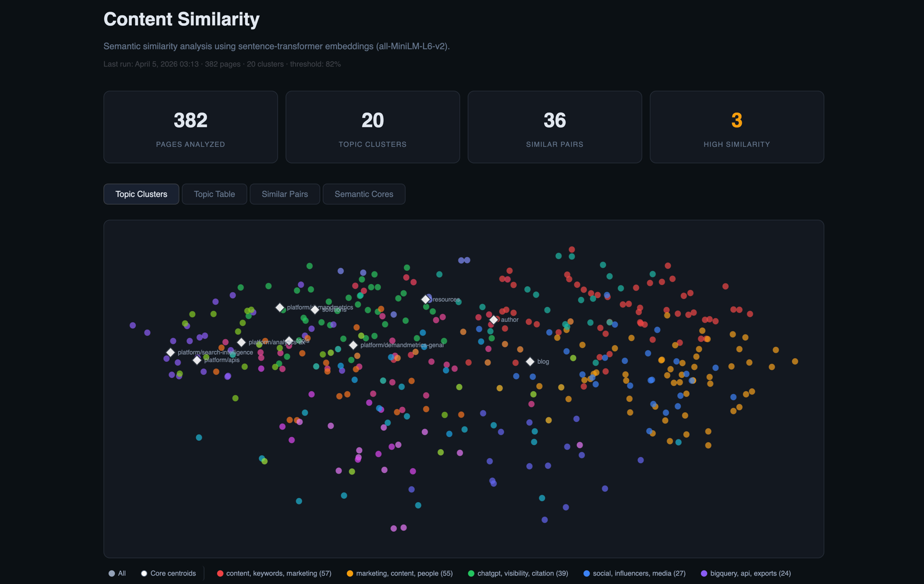Viewport: 924px width, 584px height.
Task: Click the social, influencers, media color dot
Action: [x=586, y=573]
